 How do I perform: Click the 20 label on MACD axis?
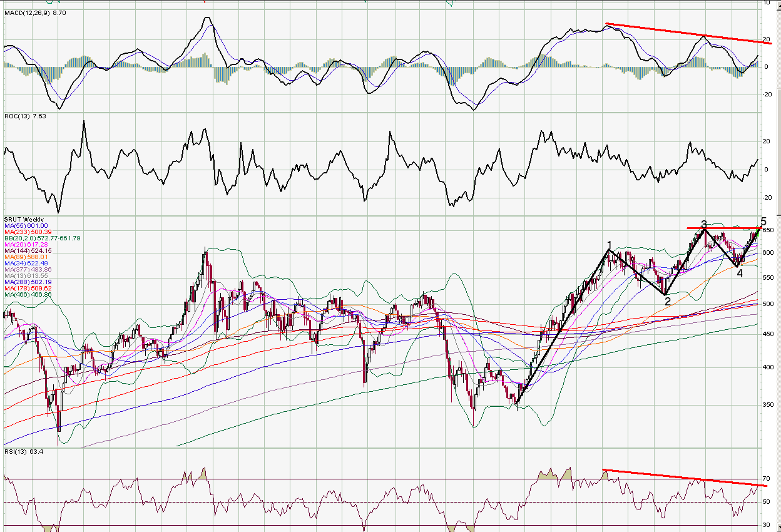coord(766,39)
